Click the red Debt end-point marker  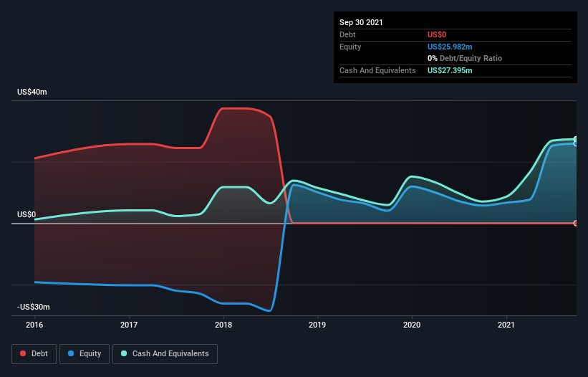(576, 223)
